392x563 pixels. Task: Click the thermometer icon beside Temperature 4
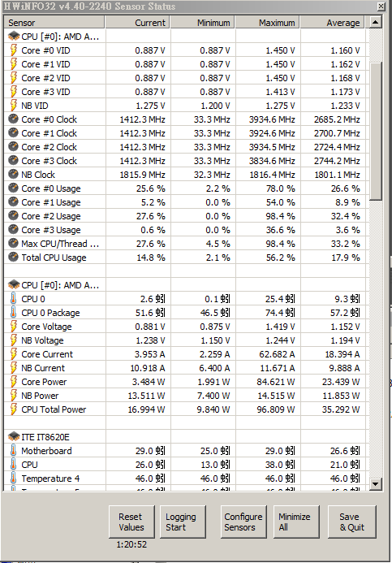13,478
